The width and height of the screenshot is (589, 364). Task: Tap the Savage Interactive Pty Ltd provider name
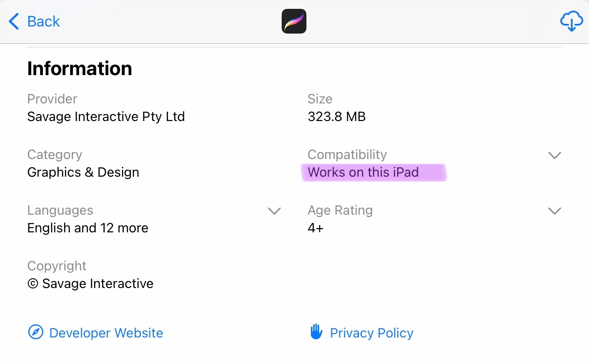point(106,117)
